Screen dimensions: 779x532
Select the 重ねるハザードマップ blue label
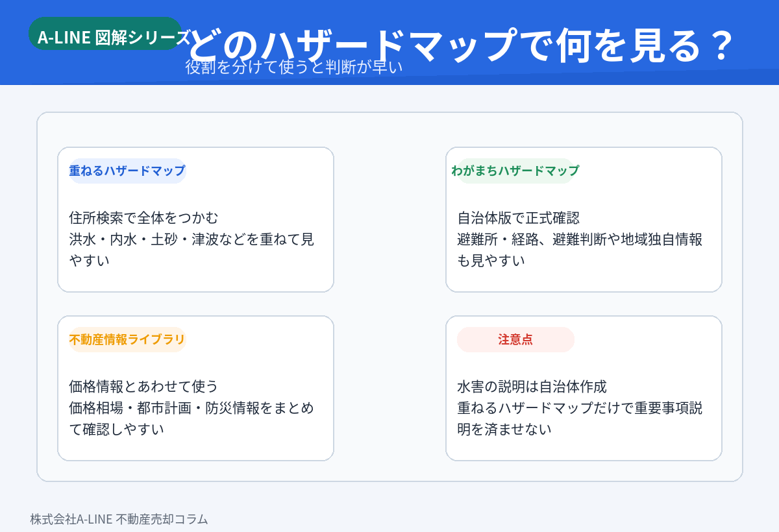tap(127, 171)
